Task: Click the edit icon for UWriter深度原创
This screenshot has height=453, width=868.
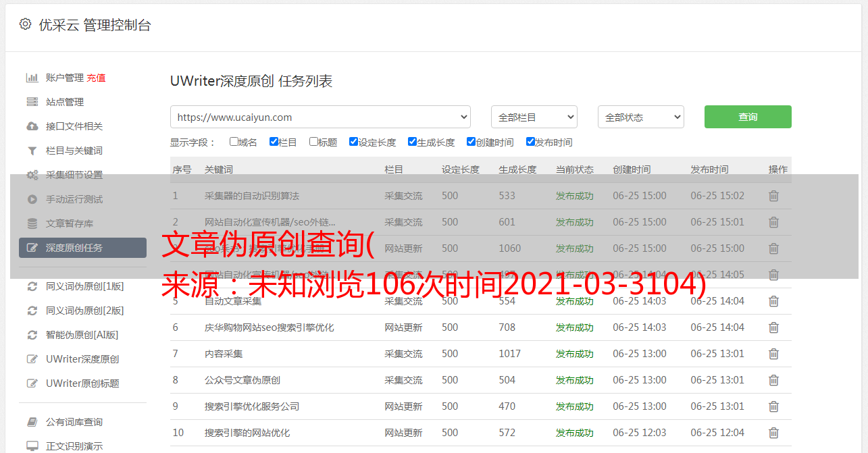Action: point(32,359)
